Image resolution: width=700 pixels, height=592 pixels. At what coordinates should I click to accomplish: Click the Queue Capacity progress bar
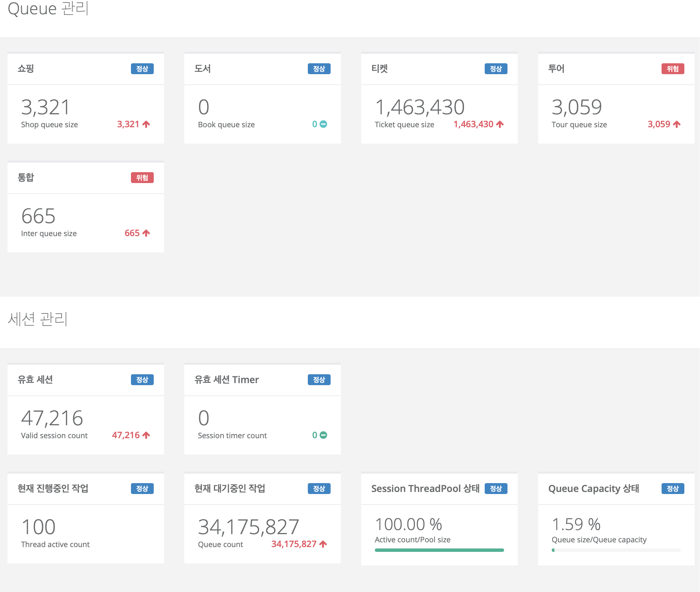[x=616, y=550]
